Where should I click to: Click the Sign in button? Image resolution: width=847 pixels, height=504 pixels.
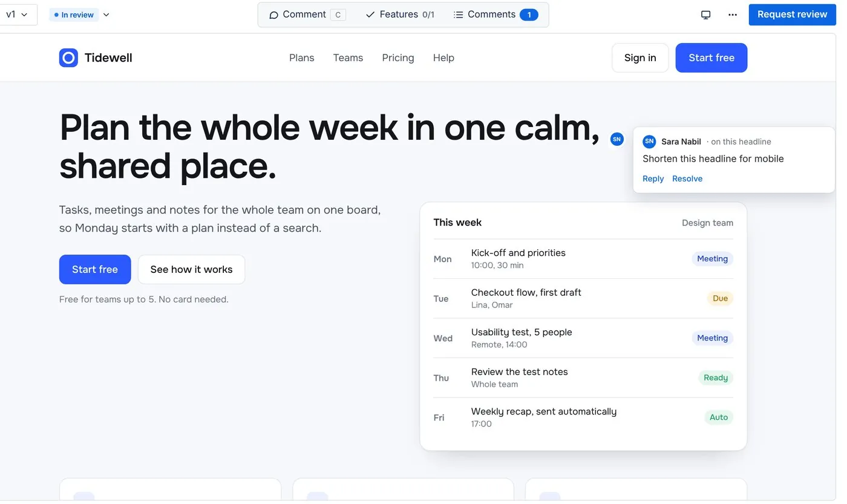coord(640,57)
